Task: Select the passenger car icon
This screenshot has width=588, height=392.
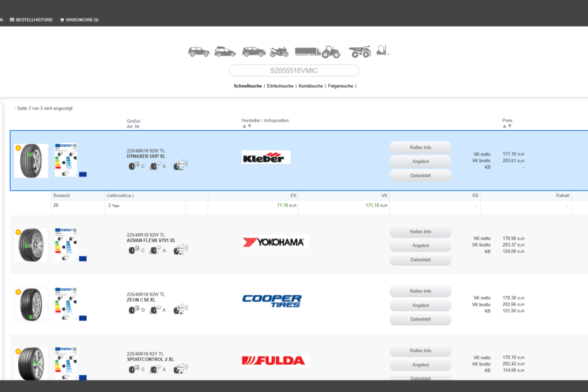Action: point(254,52)
